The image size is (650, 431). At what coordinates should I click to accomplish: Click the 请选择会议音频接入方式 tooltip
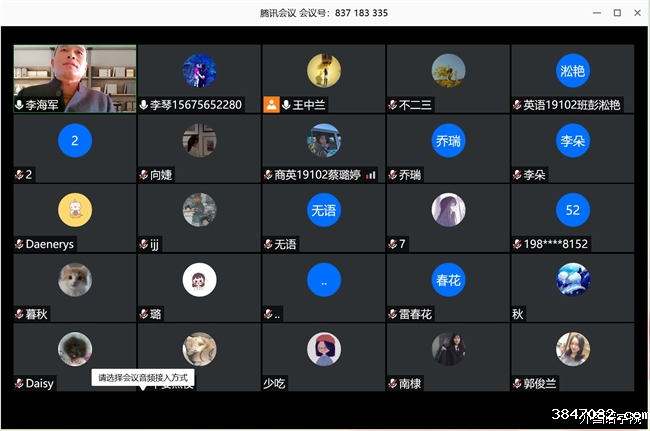(x=143, y=378)
